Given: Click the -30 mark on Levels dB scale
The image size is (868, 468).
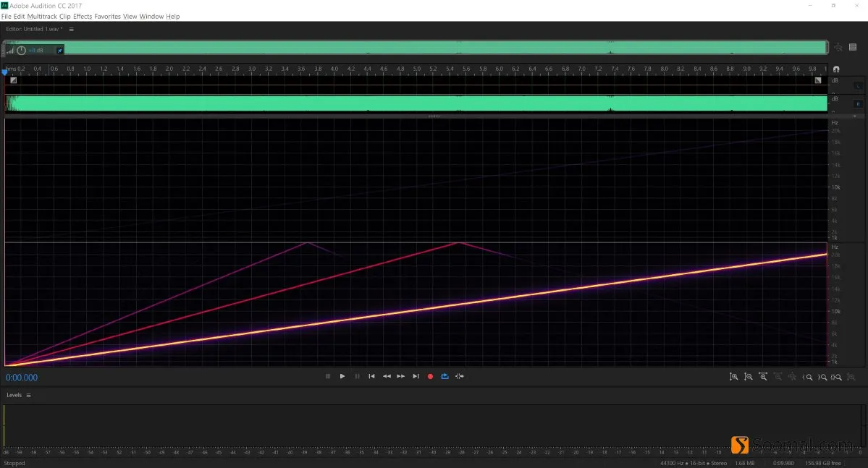Looking at the screenshot, I should (434, 453).
